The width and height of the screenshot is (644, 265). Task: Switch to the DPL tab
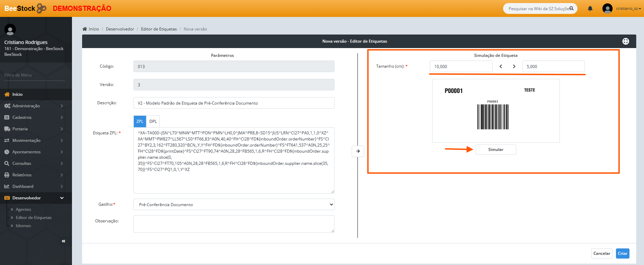153,121
